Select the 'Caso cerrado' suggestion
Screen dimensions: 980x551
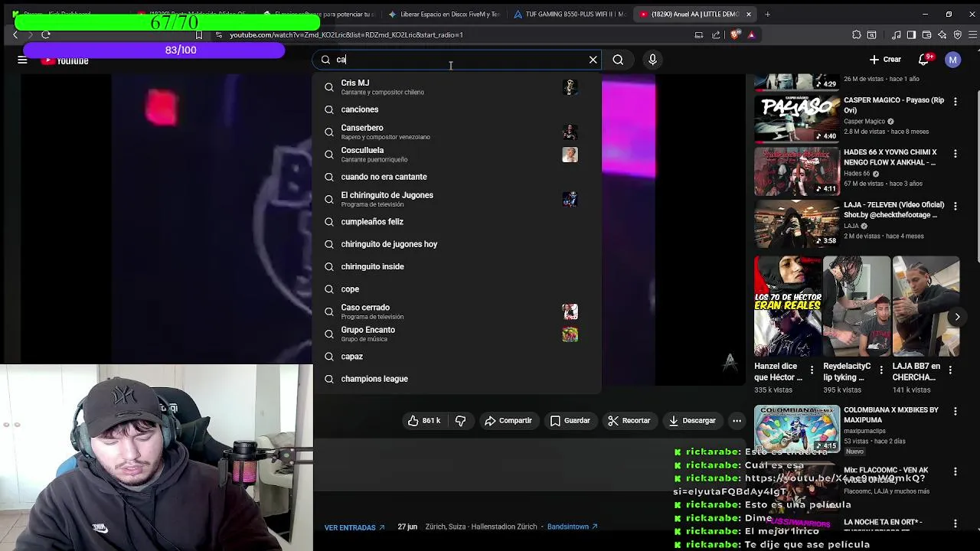[x=456, y=311]
